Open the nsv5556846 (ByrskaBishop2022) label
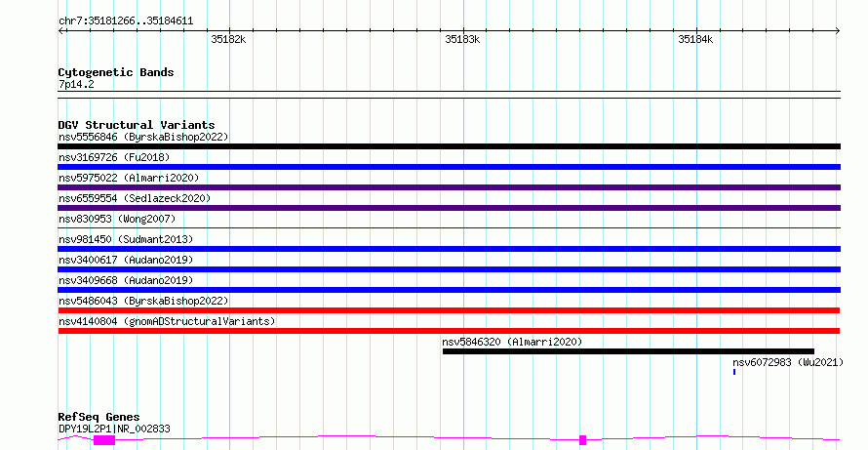 pyautogui.click(x=143, y=137)
